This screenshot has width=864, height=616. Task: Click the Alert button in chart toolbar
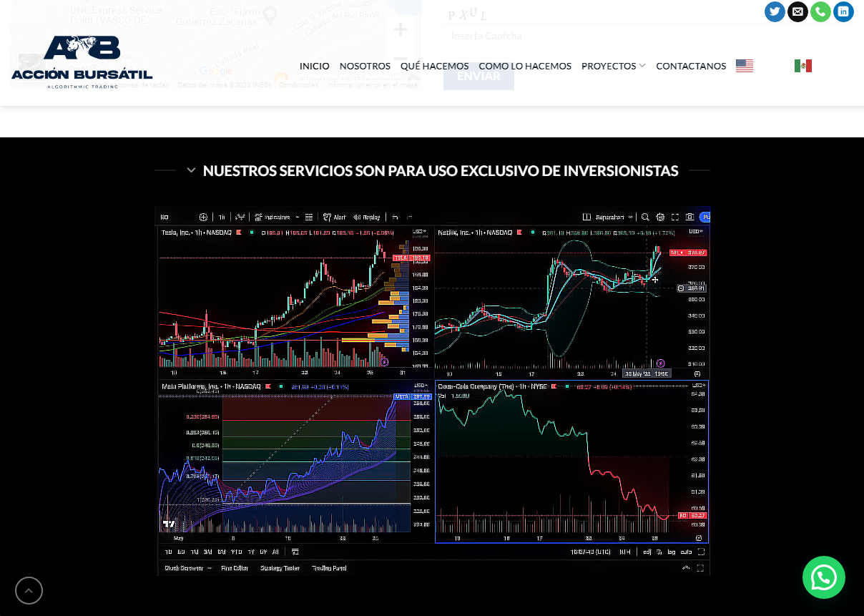(x=335, y=217)
